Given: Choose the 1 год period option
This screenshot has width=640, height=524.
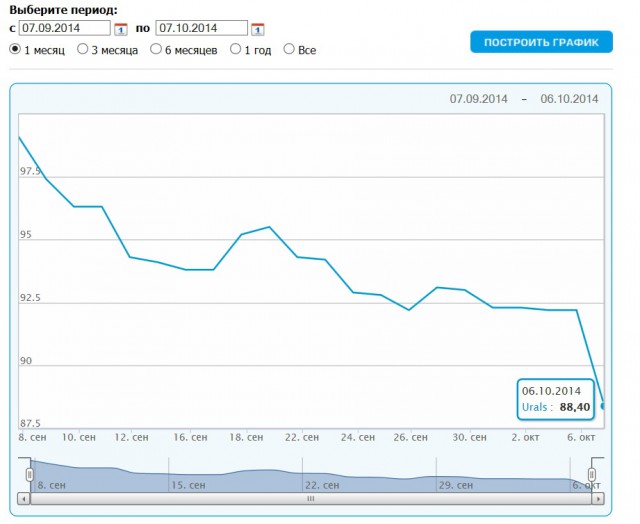Looking at the screenshot, I should coord(236,48).
